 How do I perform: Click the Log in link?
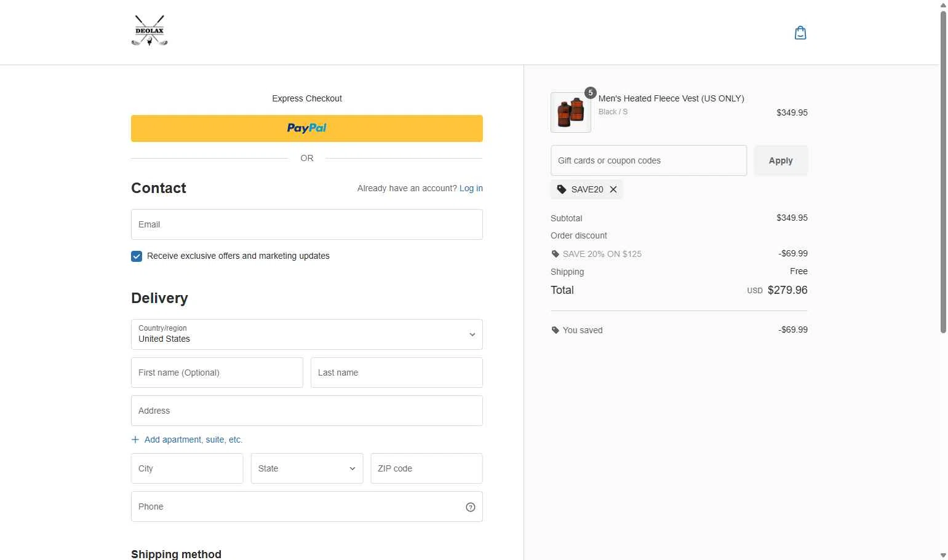tap(471, 188)
